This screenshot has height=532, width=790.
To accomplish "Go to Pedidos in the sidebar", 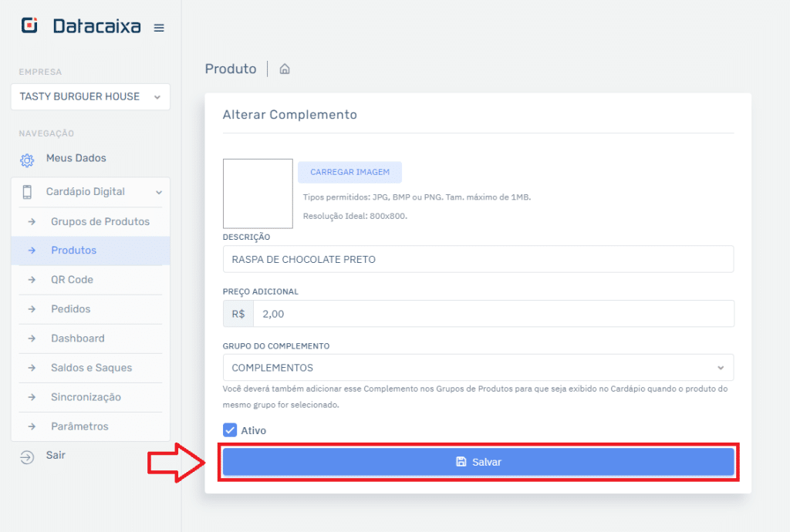I will (70, 309).
